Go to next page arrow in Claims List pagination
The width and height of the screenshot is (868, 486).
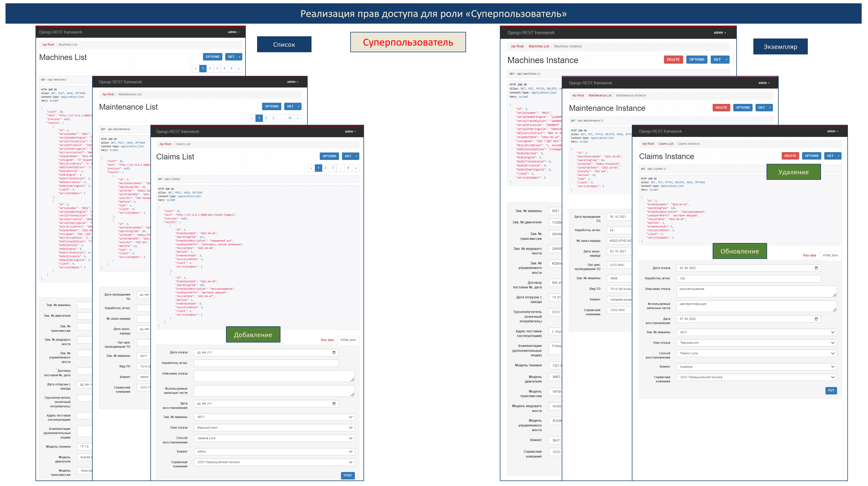356,168
